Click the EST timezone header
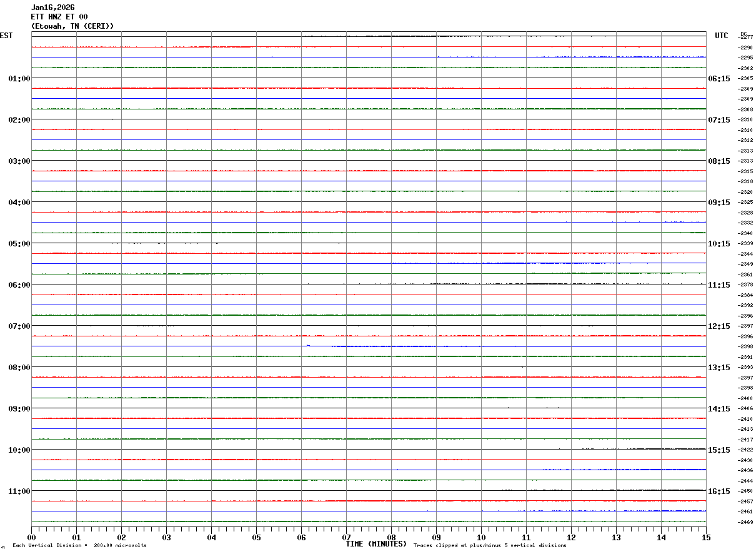Image resolution: width=756 pixels, height=554 pixels. (6, 36)
